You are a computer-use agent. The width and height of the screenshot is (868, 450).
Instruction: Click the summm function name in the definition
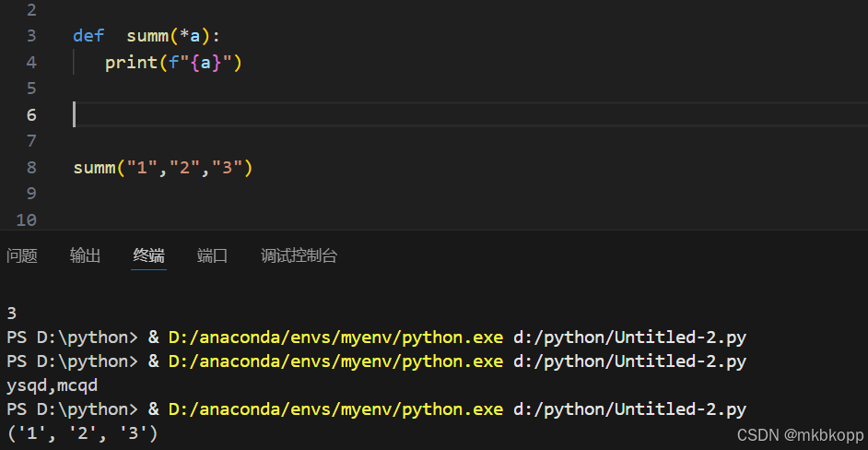coord(147,36)
